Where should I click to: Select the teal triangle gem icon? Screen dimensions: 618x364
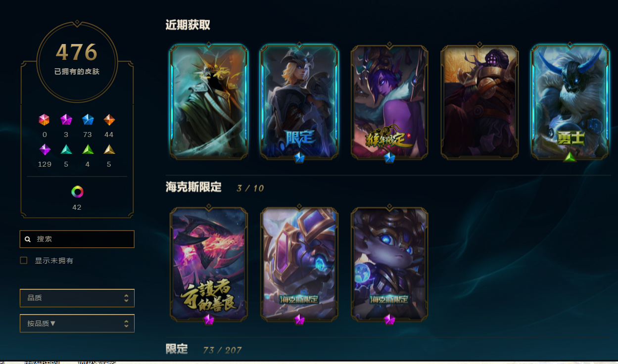coord(66,149)
